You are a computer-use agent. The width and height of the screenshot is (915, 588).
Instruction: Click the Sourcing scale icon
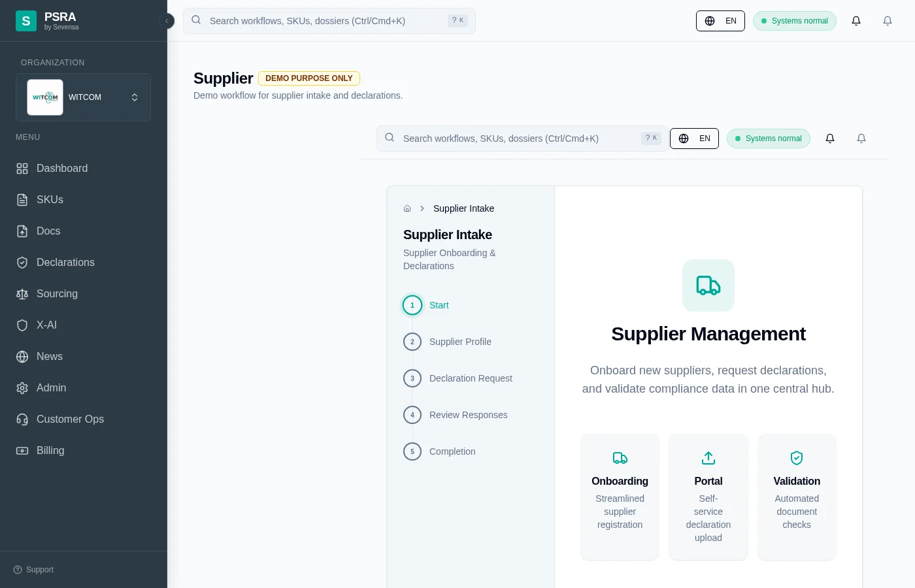click(22, 294)
